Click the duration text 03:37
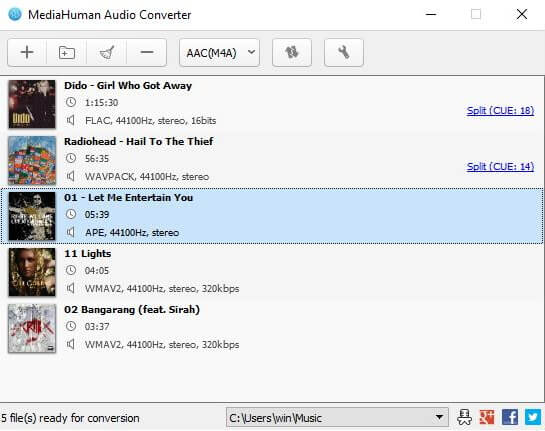 [x=97, y=326]
